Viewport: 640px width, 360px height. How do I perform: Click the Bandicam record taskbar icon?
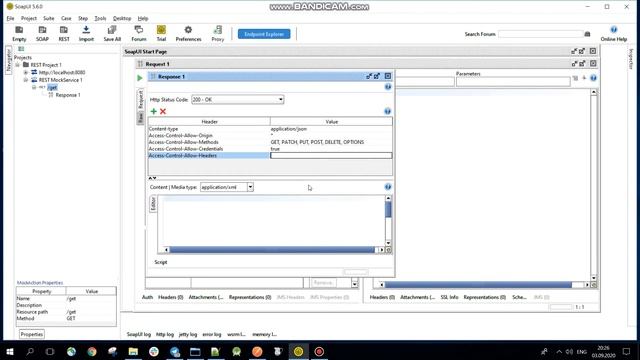tap(319, 351)
